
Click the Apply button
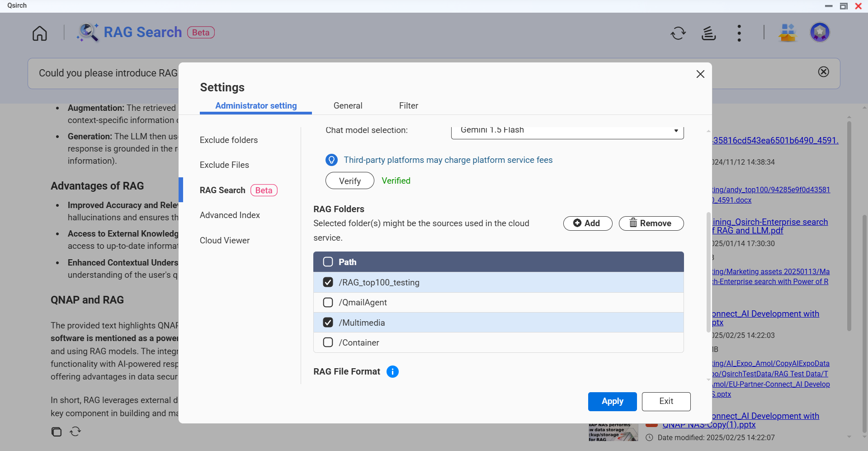tap(612, 402)
